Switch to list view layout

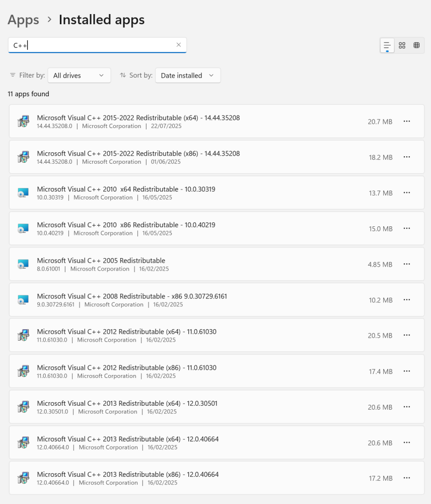click(387, 45)
